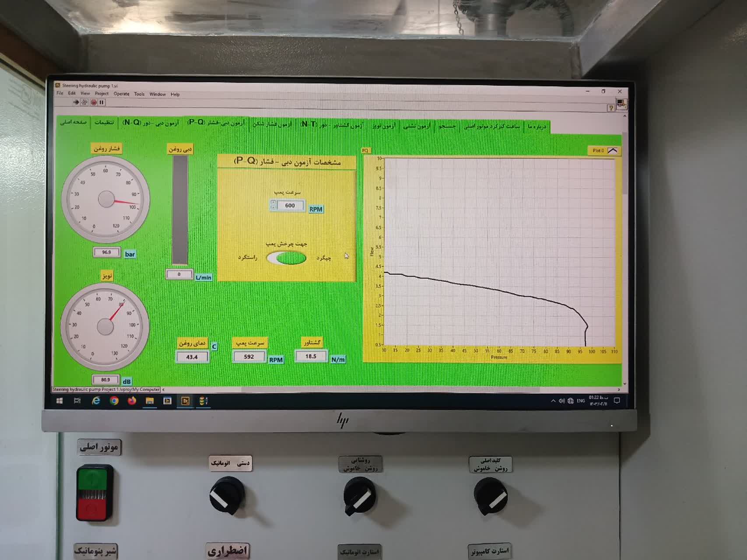Click the Plot 0 legend line sample

[613, 150]
